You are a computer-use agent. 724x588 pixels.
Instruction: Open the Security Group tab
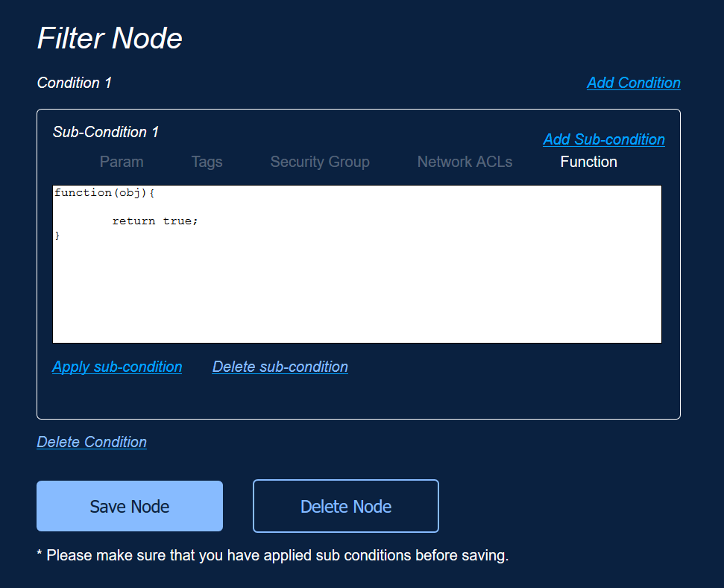coord(320,162)
